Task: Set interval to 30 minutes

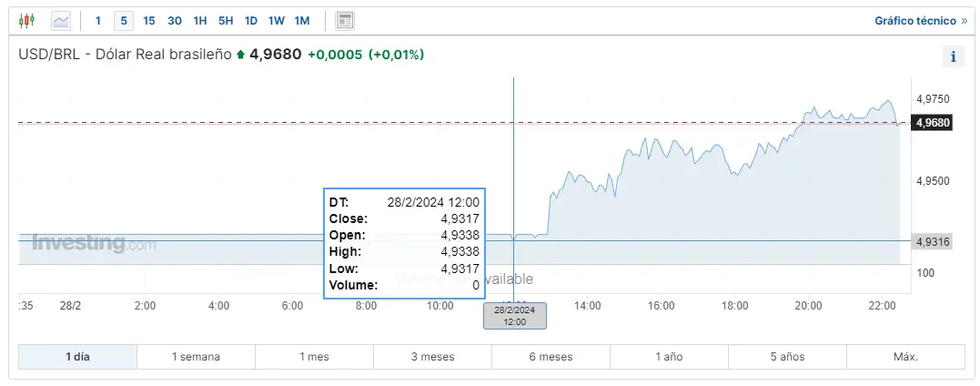Action: click(x=175, y=21)
